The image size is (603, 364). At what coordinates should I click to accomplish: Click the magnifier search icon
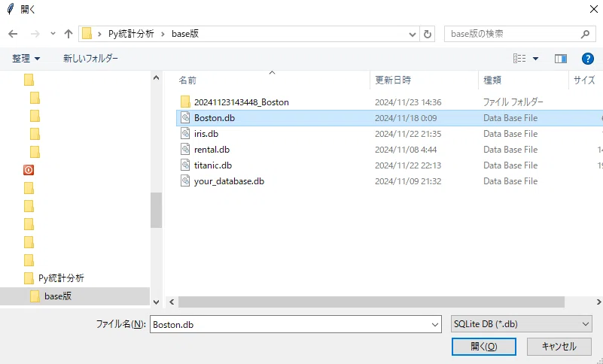(x=585, y=34)
